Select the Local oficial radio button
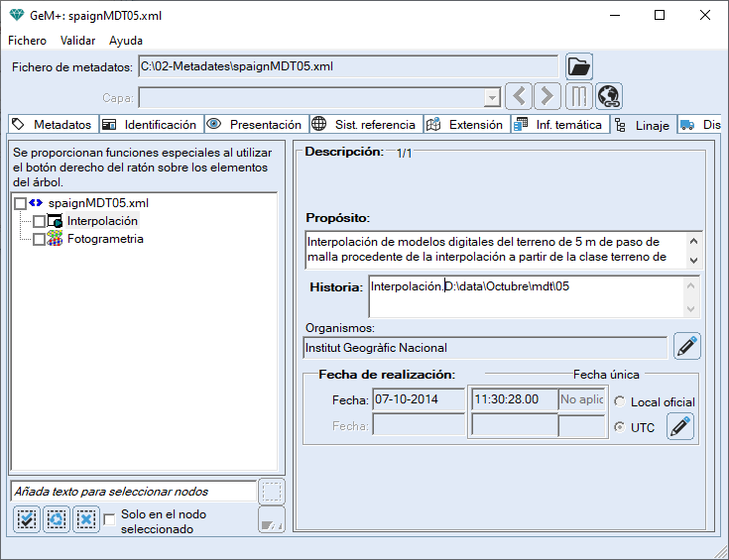 [x=620, y=402]
